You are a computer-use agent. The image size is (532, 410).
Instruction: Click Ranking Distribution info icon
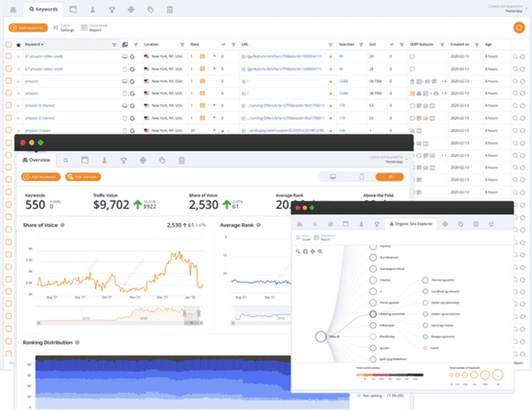[x=78, y=343]
